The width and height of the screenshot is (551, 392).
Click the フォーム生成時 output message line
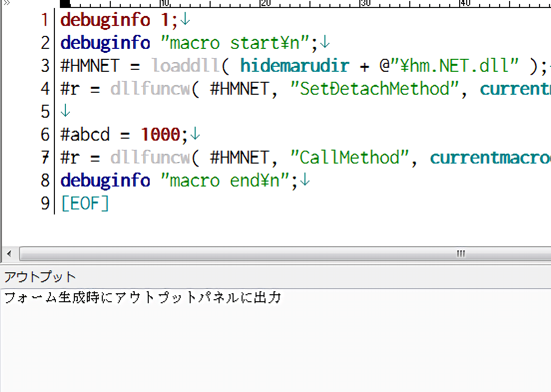coord(143,298)
